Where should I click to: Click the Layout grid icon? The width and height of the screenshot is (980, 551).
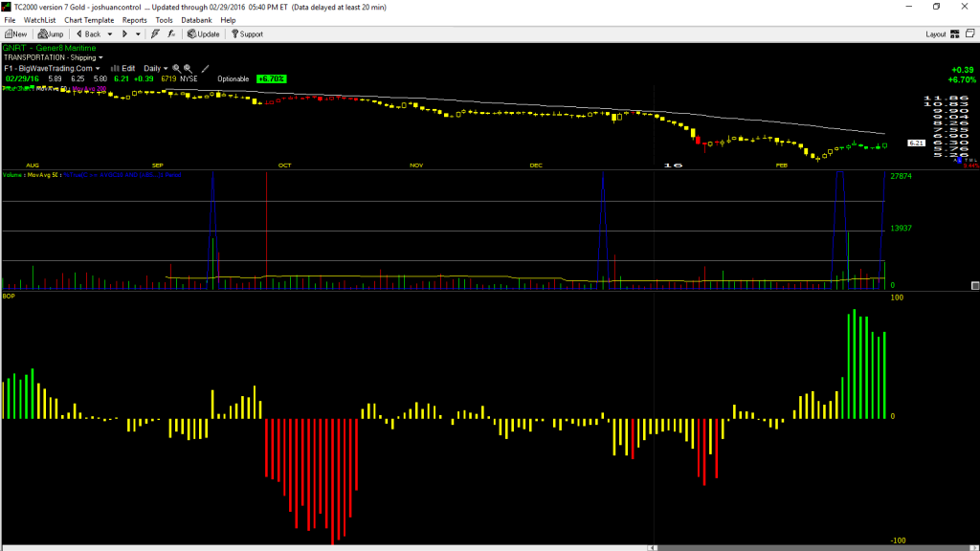click(954, 34)
